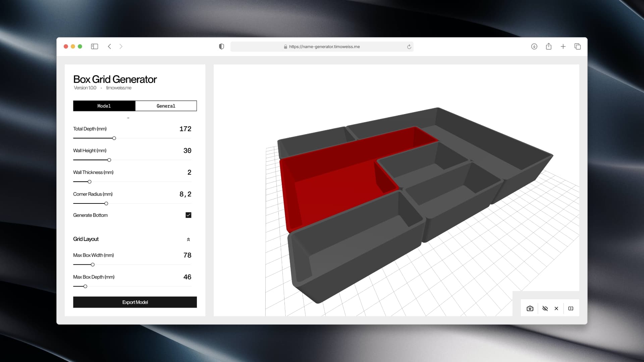Collapse the Grid Layout section

click(189, 239)
